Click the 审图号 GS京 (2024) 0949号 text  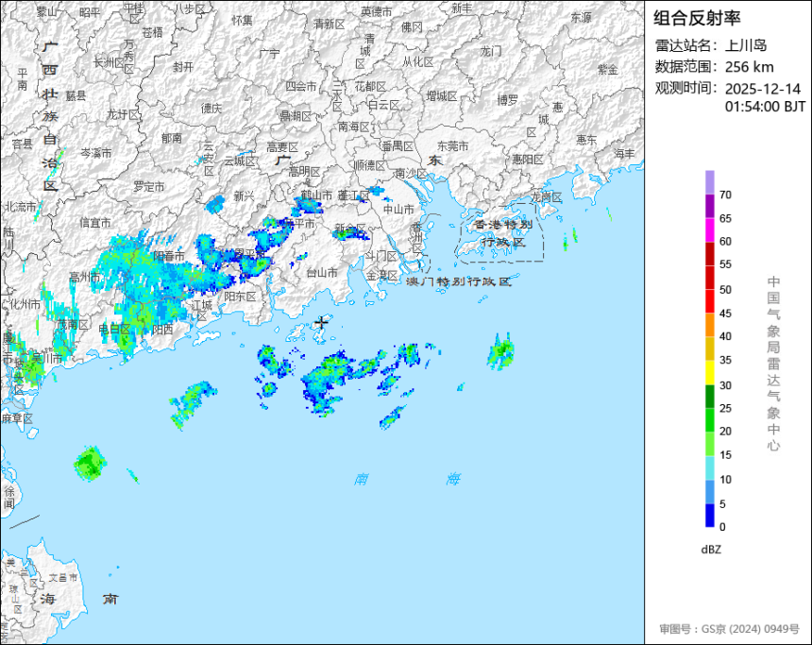(x=729, y=629)
